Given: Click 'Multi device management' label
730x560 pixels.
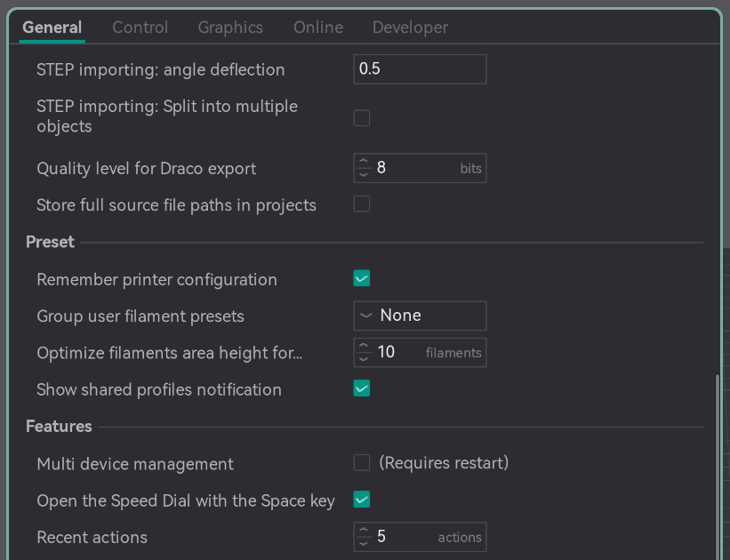Looking at the screenshot, I should 135,464.
